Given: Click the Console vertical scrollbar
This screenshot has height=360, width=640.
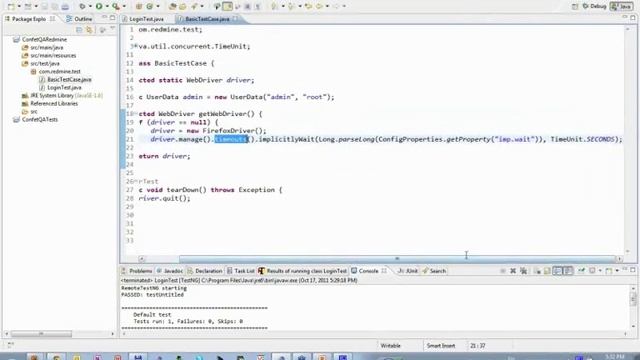Looking at the screenshot, I should [x=633, y=300].
